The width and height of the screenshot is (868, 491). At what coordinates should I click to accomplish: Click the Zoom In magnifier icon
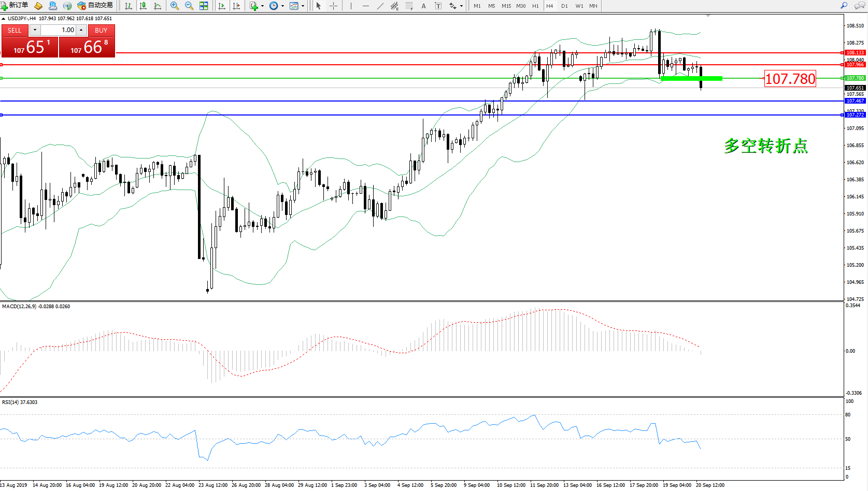[x=175, y=6]
